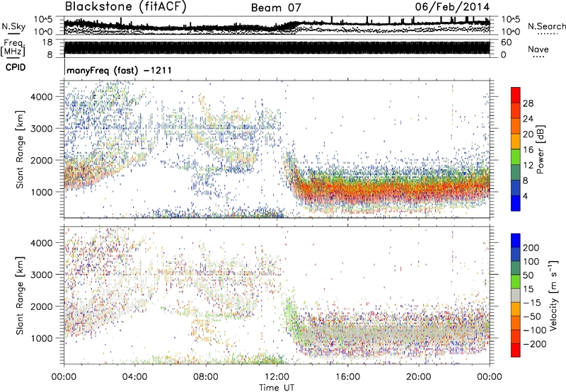Click the strong red backscatter band at 16:00 in power panel
Image resolution: width=566 pixels, height=392 pixels.
click(347, 190)
